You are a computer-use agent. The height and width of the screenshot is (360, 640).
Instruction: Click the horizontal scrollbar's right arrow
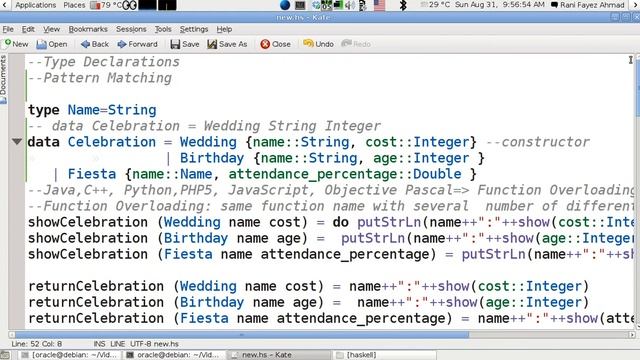632,335
